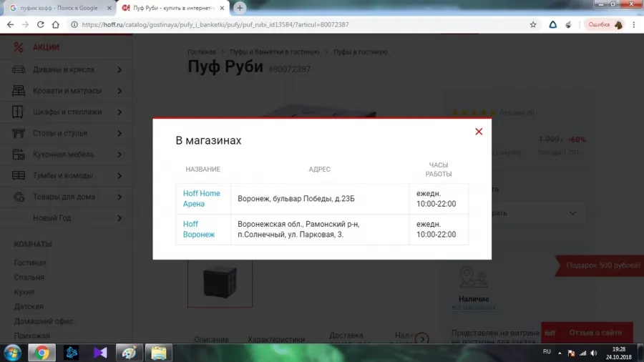Open the 'Кухонная мебель' category
Image resolution: width=644 pixels, height=362 pixels.
(x=64, y=155)
